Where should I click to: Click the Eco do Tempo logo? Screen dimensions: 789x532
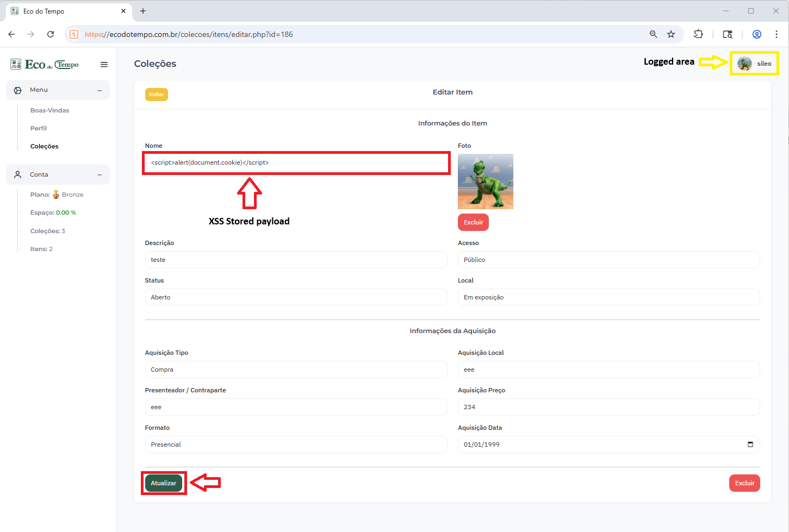(x=45, y=65)
